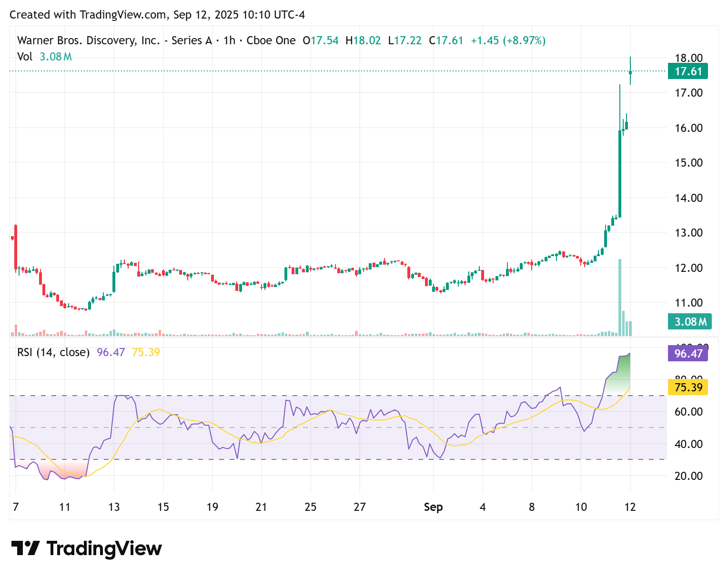Click the 60.00 RSI axis label
The width and height of the screenshot is (728, 577).
coord(688,412)
